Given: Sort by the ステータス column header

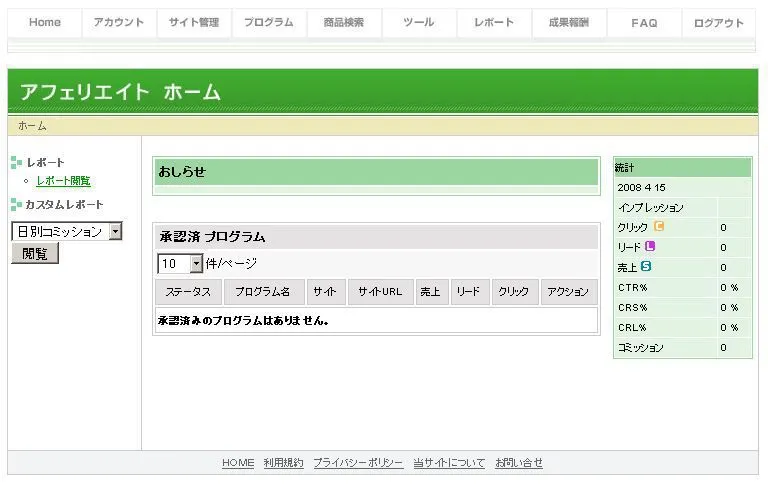Looking at the screenshot, I should 188,292.
